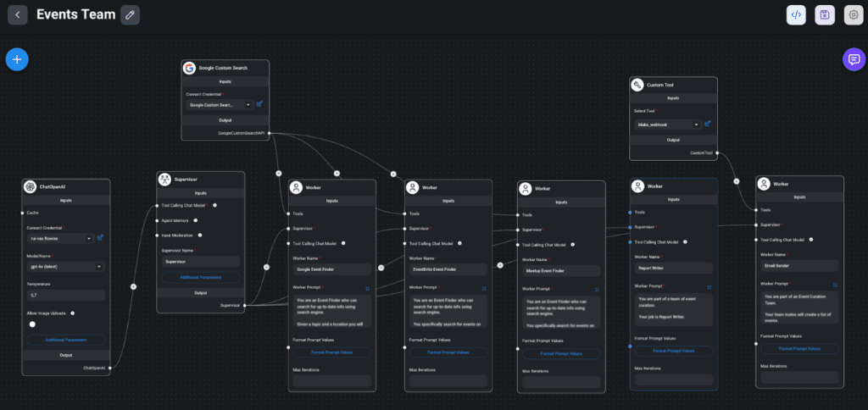The width and height of the screenshot is (868, 410).
Task: Click the GoogleCustomSearchAPI output anchor
Action: click(x=270, y=133)
